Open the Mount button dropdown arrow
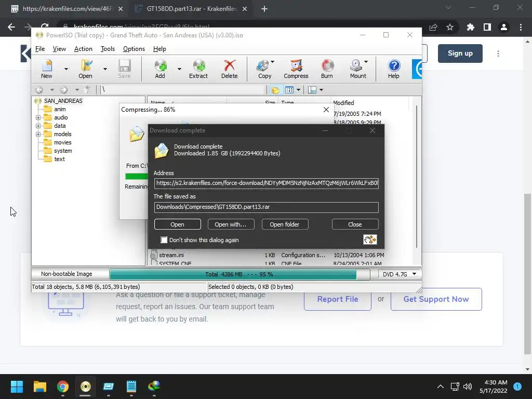 tap(366, 62)
